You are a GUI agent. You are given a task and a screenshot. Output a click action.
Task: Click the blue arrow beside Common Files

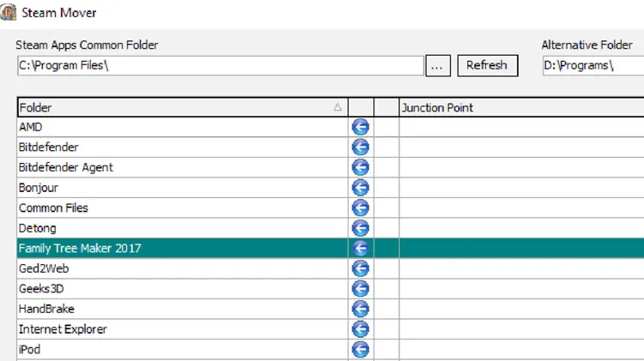tap(360, 208)
